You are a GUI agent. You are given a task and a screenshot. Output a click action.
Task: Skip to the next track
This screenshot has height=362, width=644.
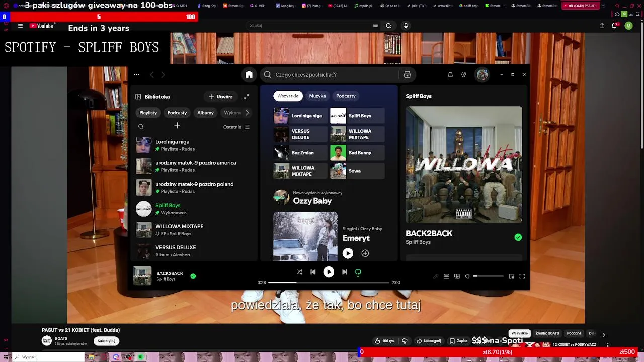pyautogui.click(x=345, y=272)
